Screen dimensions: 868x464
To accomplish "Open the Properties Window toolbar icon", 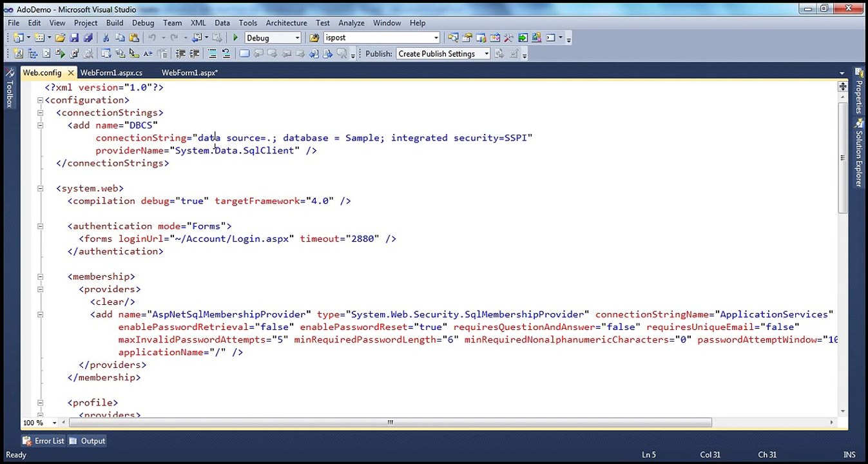I will pos(467,37).
